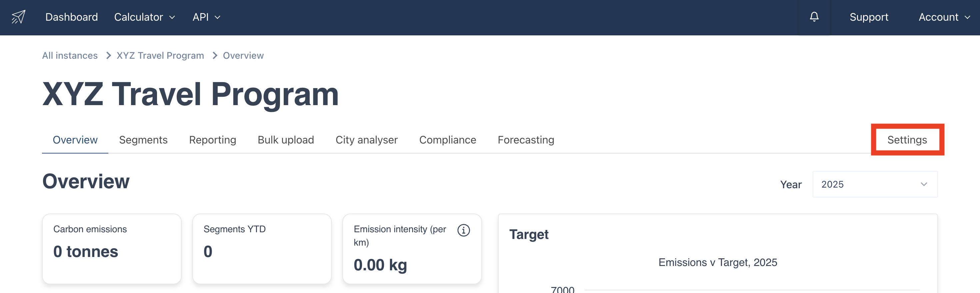980x293 pixels.
Task: Switch to the Reporting tab
Action: [212, 140]
